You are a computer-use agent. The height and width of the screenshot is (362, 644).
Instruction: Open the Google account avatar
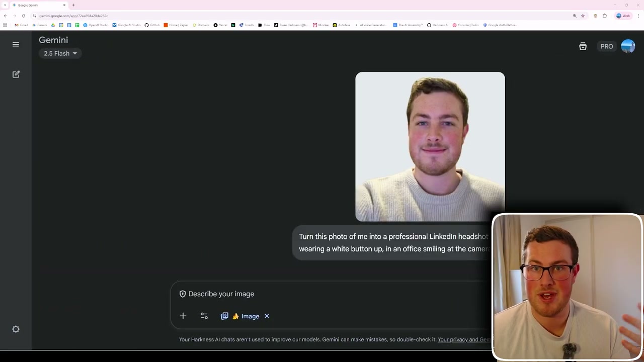(628, 46)
